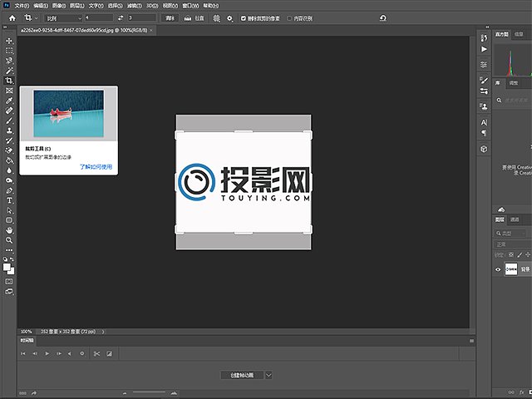
Task: Select the Magic Wand tool
Action: (x=9, y=71)
